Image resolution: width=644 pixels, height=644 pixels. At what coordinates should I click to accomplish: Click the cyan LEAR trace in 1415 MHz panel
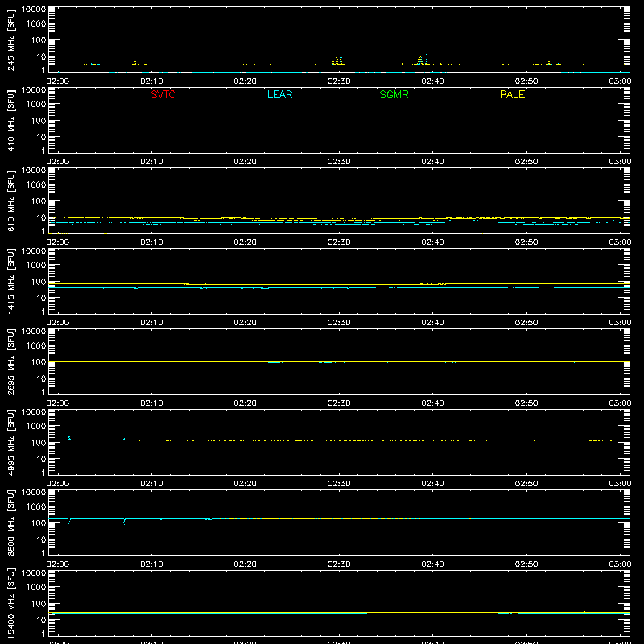339,287
